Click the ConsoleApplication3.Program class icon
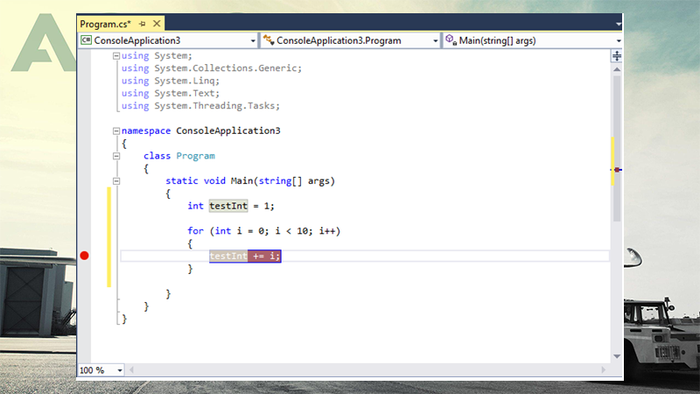Screen dimensions: 700x394 click(x=268, y=40)
